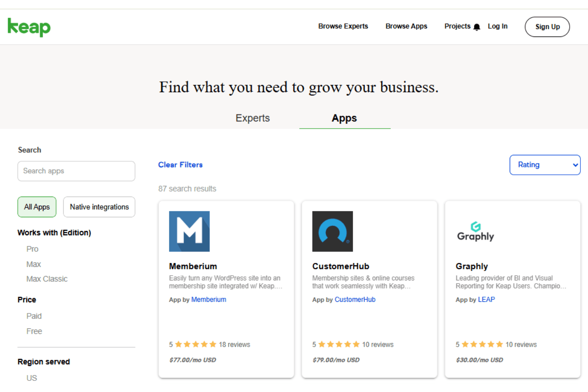Image resolution: width=588 pixels, height=392 pixels.
Task: Filter by Paid price
Action: click(34, 316)
